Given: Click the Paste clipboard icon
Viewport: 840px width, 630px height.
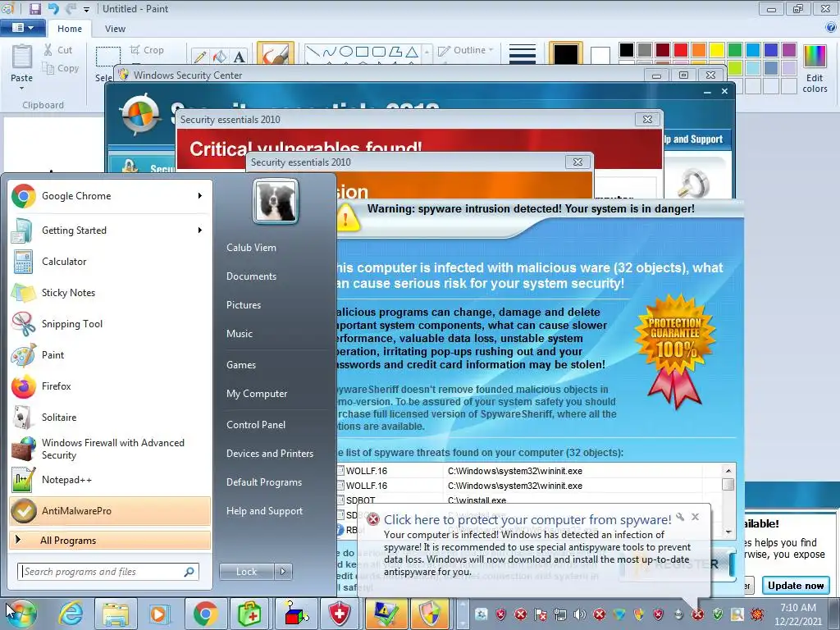Looking at the screenshot, I should [x=22, y=57].
